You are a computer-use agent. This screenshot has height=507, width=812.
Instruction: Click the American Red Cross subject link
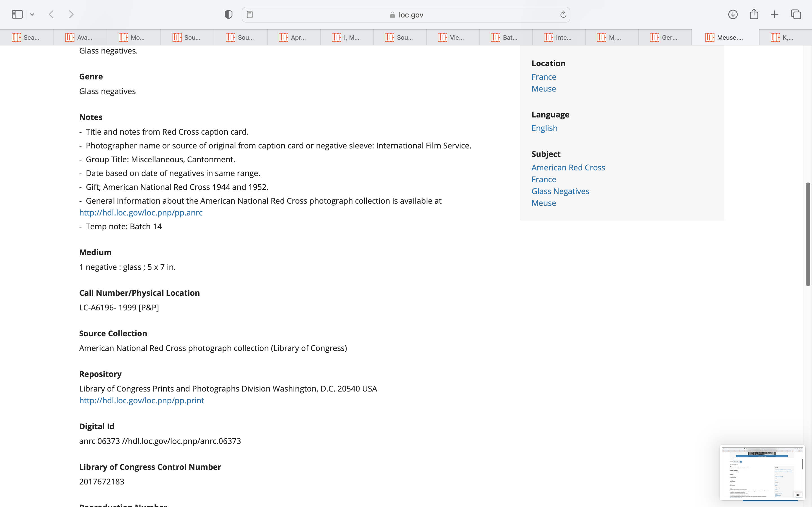[568, 167]
